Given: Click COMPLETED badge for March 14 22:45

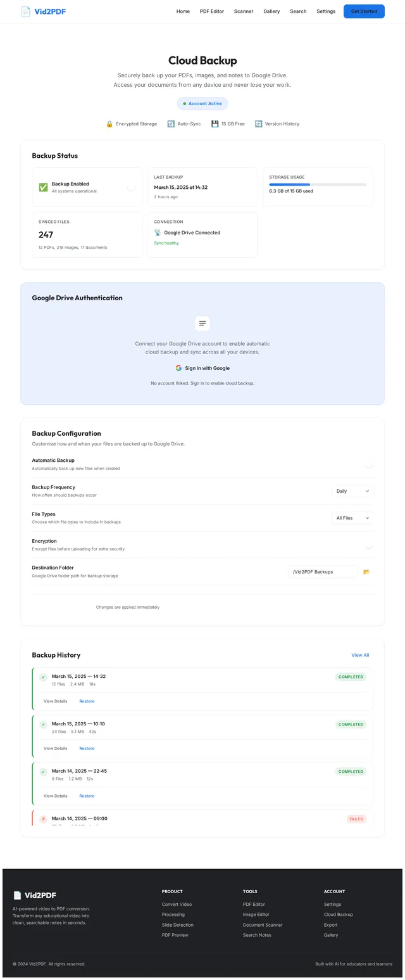Looking at the screenshot, I should coord(351,772).
